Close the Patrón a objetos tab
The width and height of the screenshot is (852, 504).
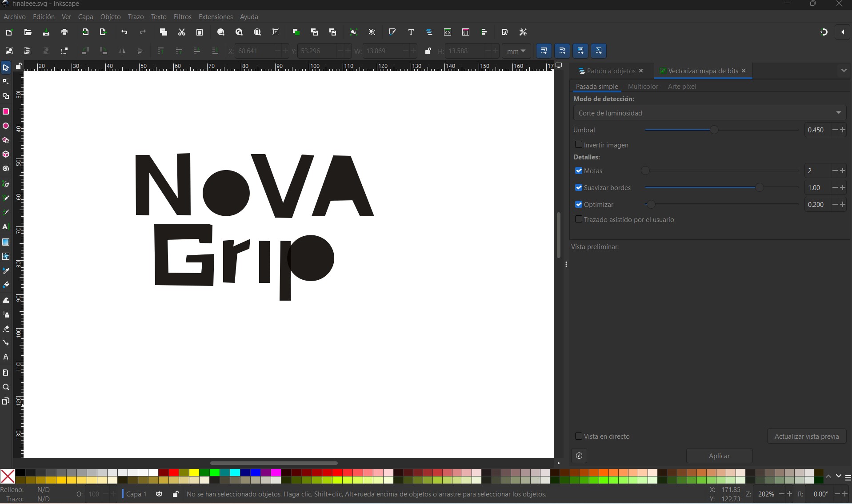click(641, 71)
